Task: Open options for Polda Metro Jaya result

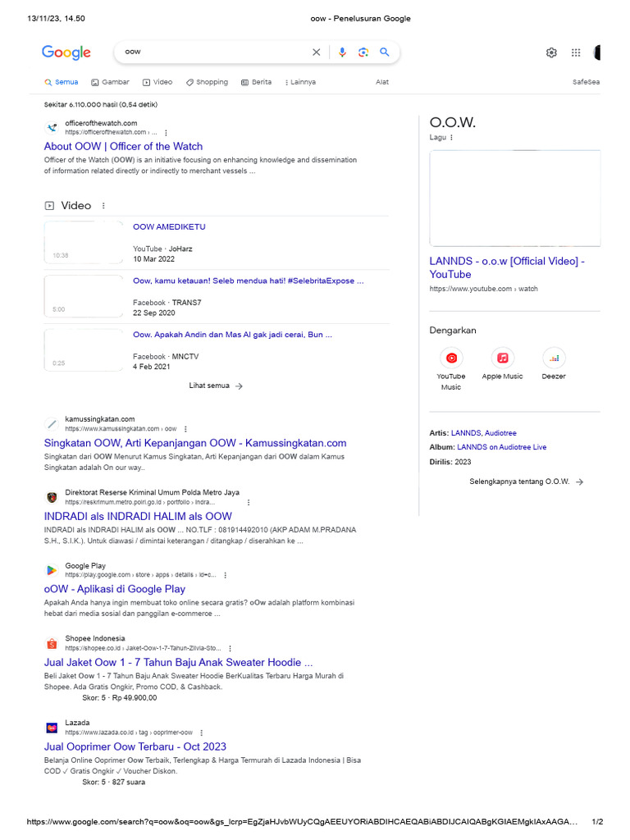Action: (x=248, y=503)
